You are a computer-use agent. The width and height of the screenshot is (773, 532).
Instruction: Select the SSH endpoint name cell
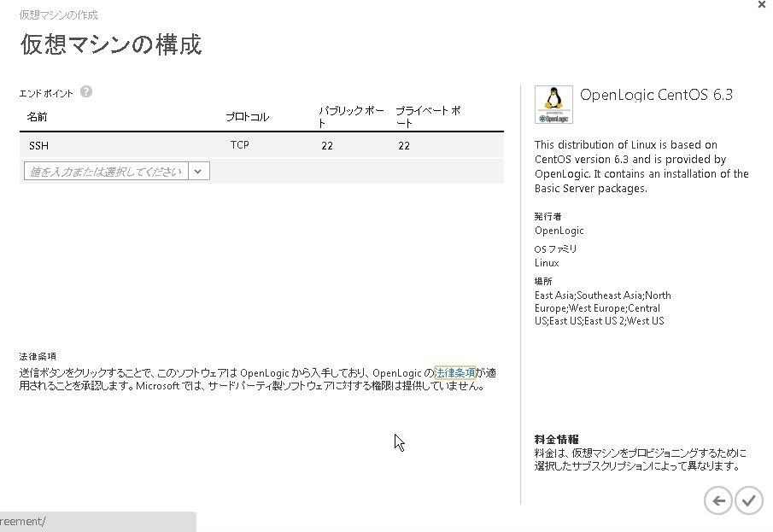click(x=39, y=145)
